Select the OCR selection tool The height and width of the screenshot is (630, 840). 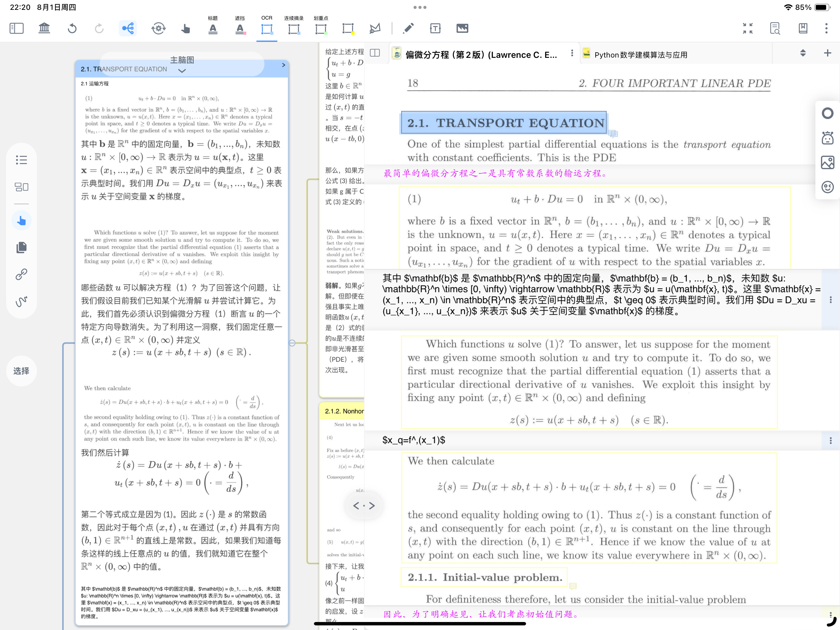coord(267,29)
